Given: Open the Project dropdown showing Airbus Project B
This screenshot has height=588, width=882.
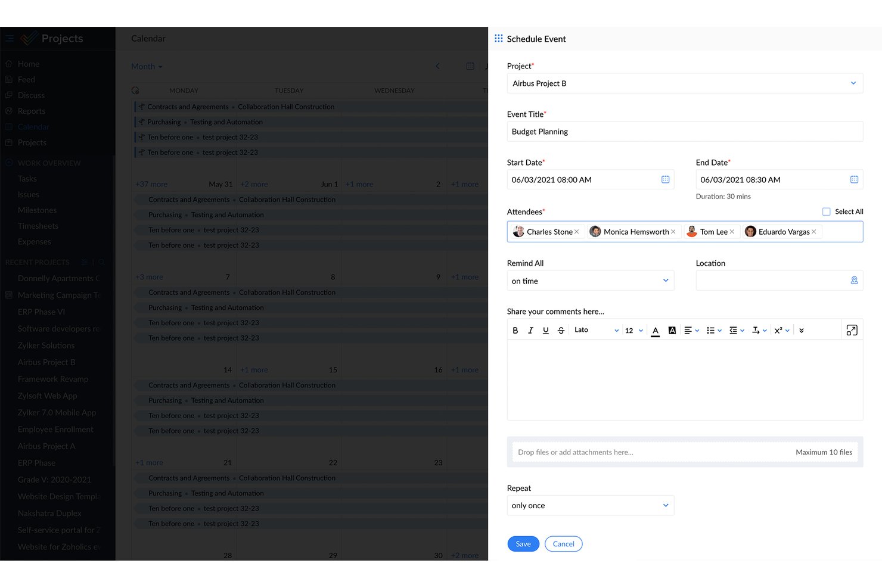Looking at the screenshot, I should 685,83.
